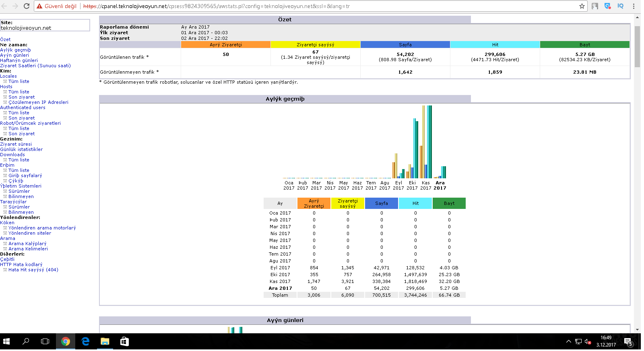Open the "Hosts" sidebar link
This screenshot has width=644, height=351.
(6, 87)
